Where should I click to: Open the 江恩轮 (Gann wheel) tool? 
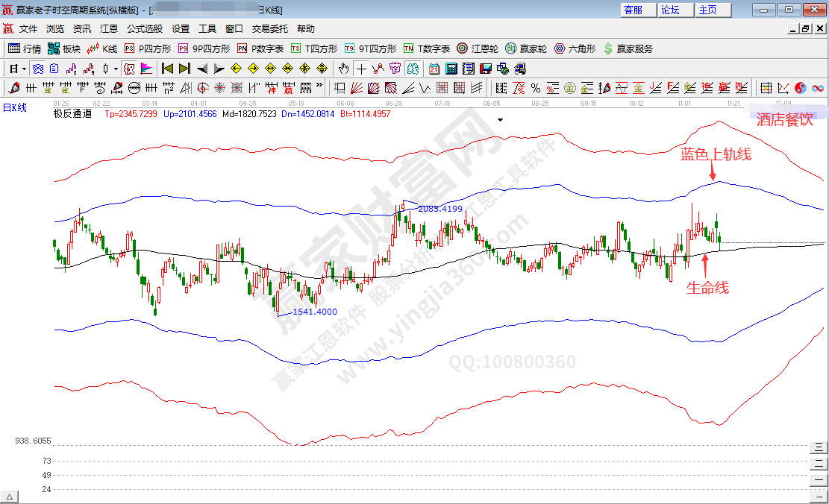[x=478, y=48]
